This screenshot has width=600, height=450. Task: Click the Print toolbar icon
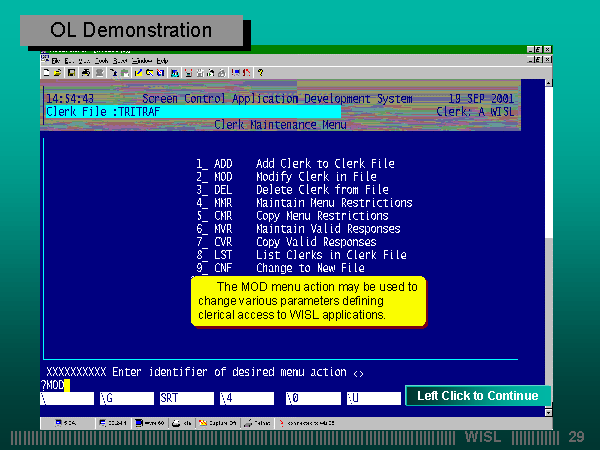point(86,72)
